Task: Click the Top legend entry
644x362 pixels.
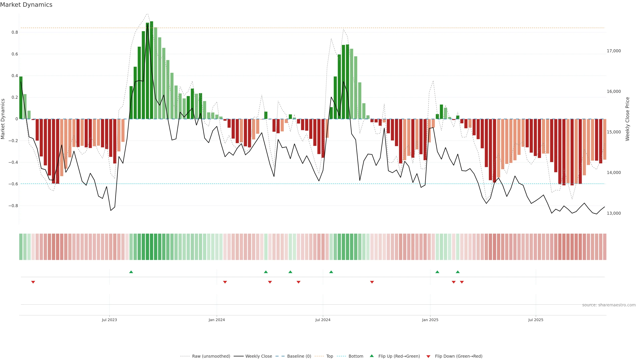Action: tap(330, 356)
